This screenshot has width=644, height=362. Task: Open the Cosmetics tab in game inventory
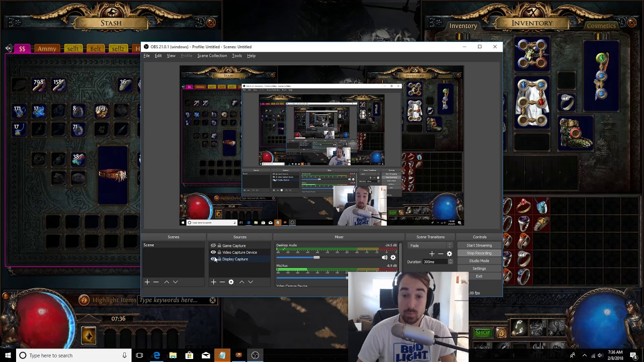click(x=601, y=26)
